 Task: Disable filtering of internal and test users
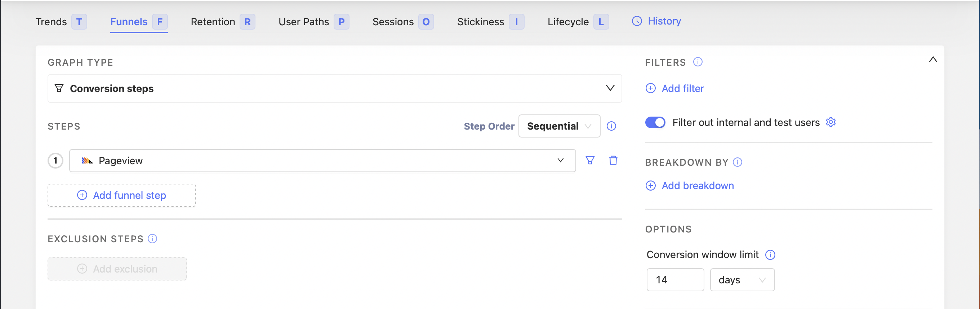point(655,122)
